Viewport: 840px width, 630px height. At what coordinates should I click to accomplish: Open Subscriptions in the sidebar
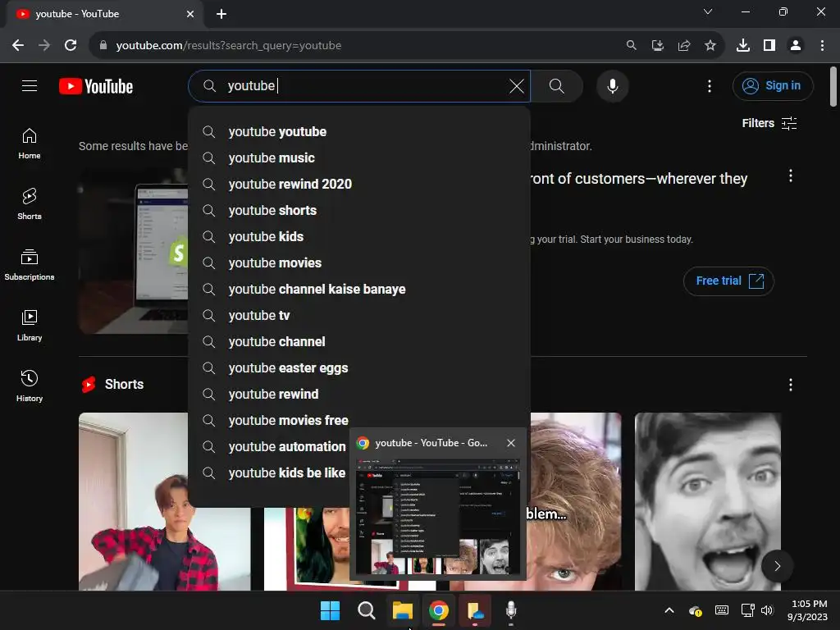[30, 265]
